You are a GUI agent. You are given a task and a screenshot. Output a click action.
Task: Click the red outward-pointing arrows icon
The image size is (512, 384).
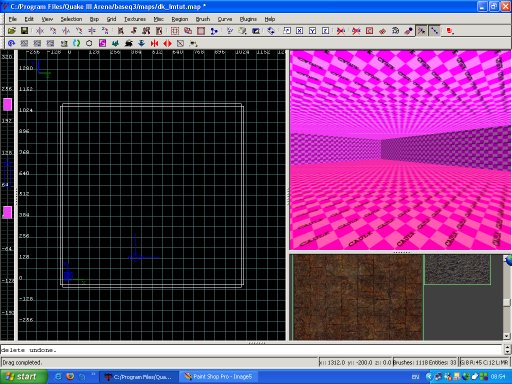pyautogui.click(x=167, y=43)
